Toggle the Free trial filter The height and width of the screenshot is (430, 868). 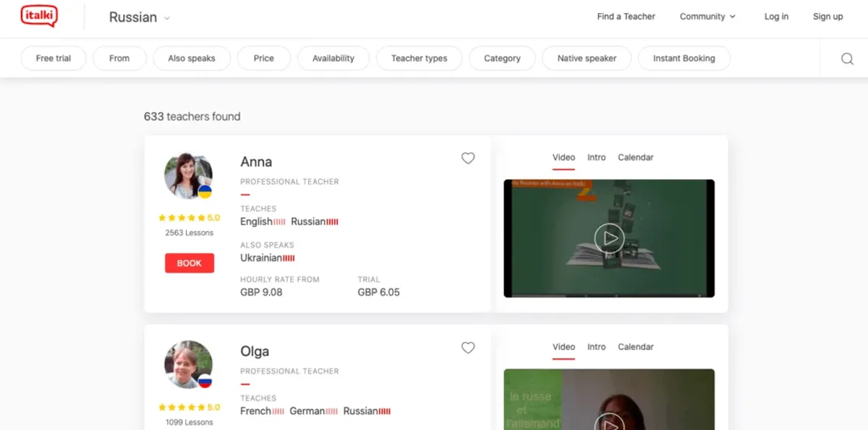54,59
